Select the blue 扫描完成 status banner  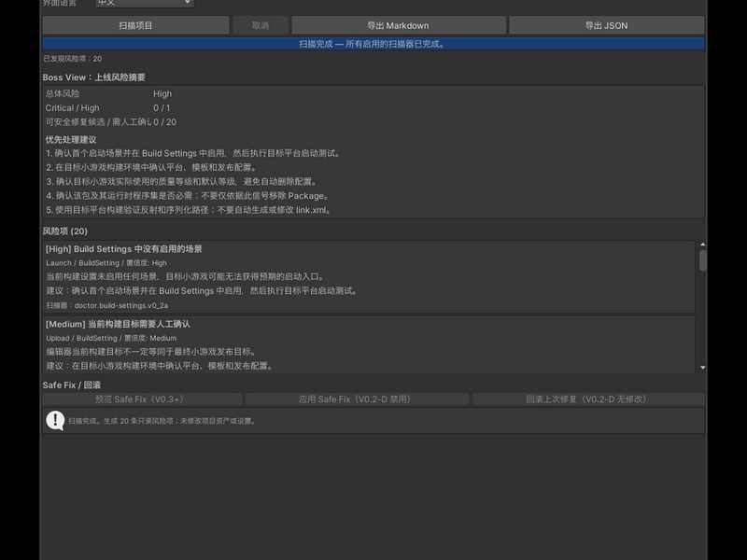(x=373, y=44)
